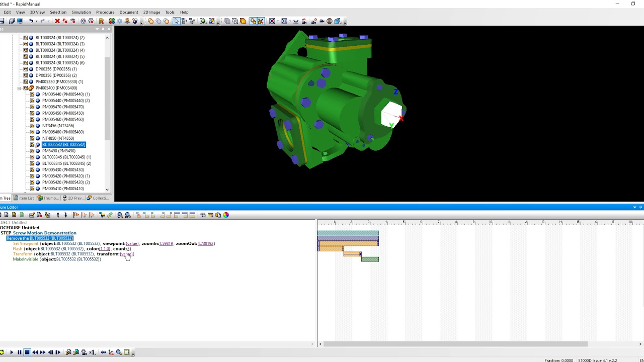Click the orange R icon in the toolbar
The image size is (644, 362).
101,21
